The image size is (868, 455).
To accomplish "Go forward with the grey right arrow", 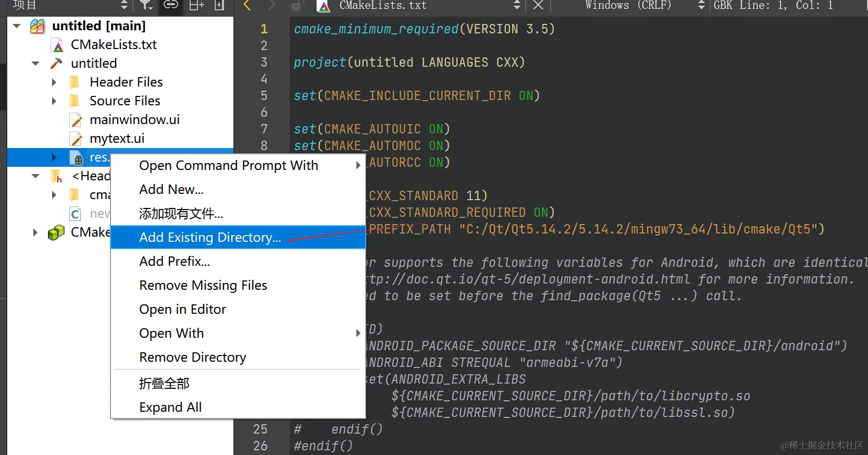I will pos(271,5).
